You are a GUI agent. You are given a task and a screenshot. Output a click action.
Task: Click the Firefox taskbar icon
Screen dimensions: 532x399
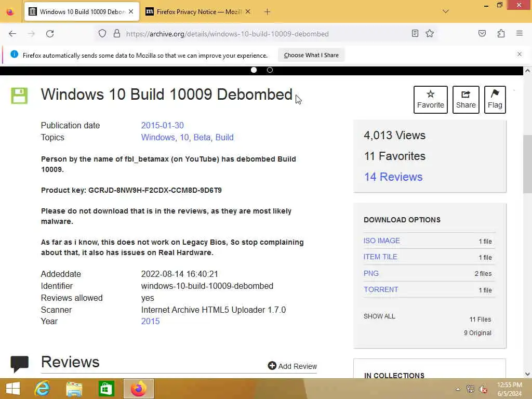[x=138, y=389]
